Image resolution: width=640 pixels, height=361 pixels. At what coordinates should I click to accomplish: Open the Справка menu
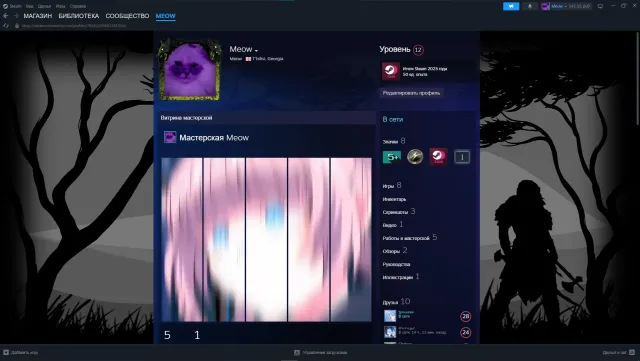(78, 6)
